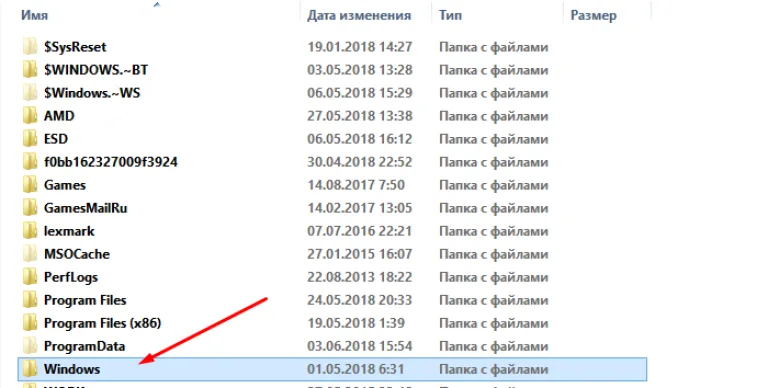The image size is (768, 388).
Task: Click type 'Папка с файлами' in Games row
Action: (x=494, y=186)
